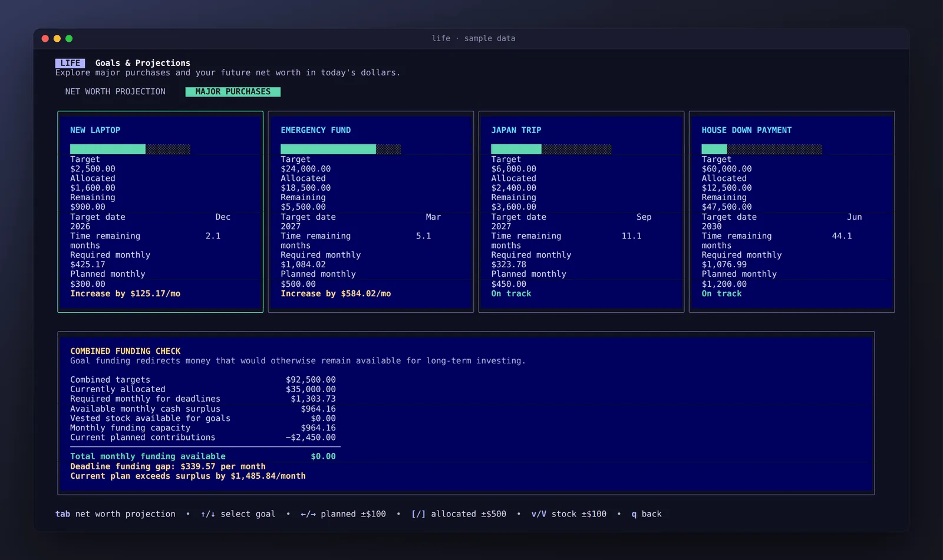
Task: Click House planned monthly $1,200.00
Action: (x=724, y=284)
